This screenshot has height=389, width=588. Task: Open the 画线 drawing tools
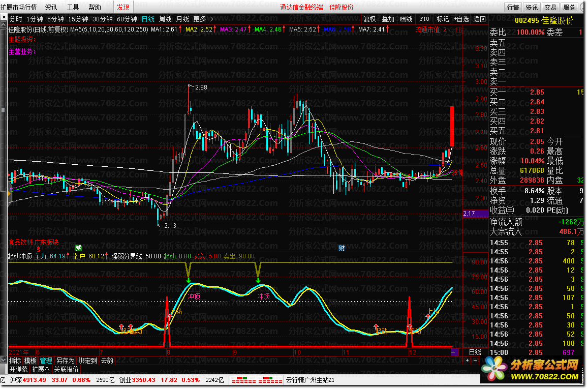(406, 19)
